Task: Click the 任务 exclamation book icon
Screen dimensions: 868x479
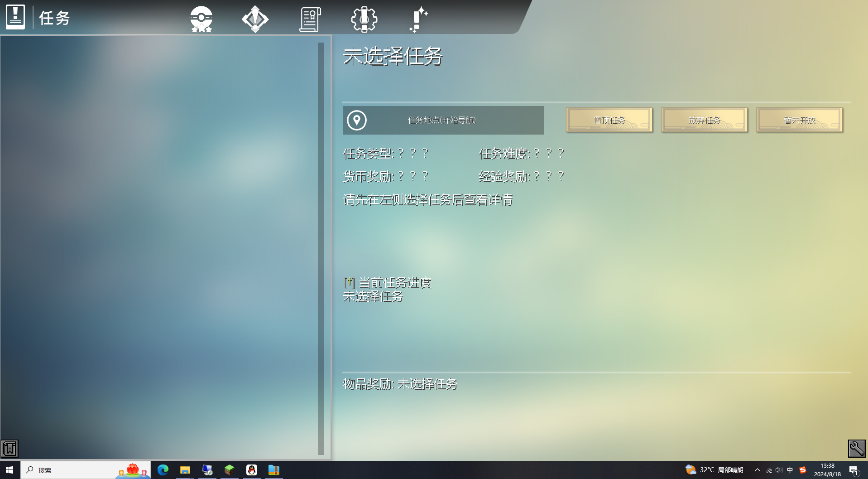Action: click(x=15, y=17)
